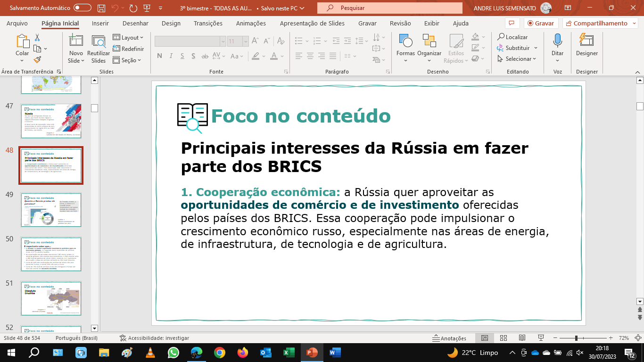The height and width of the screenshot is (362, 644).
Task: Click the Gravar record button
Action: click(x=541, y=23)
